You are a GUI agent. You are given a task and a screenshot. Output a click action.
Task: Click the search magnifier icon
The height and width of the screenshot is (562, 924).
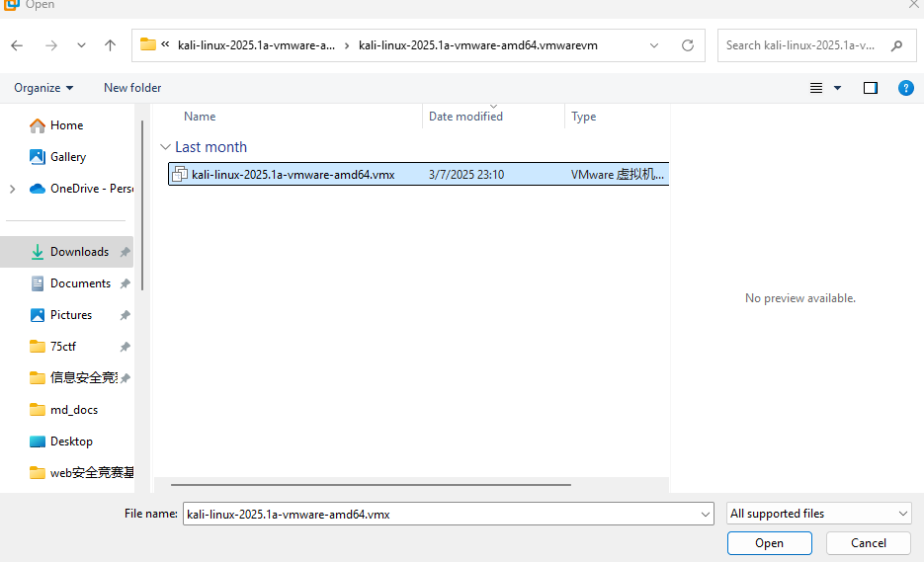point(897,45)
